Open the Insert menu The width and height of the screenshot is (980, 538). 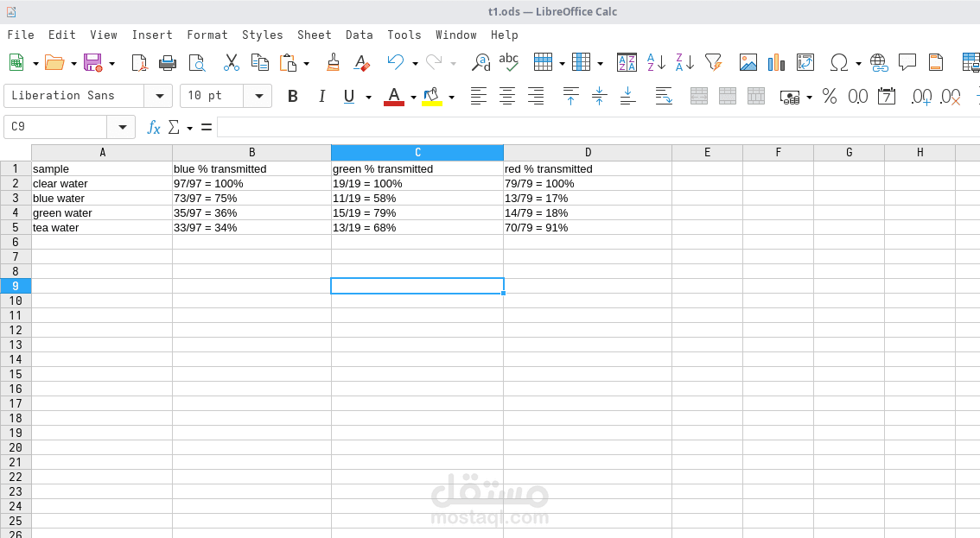point(152,35)
